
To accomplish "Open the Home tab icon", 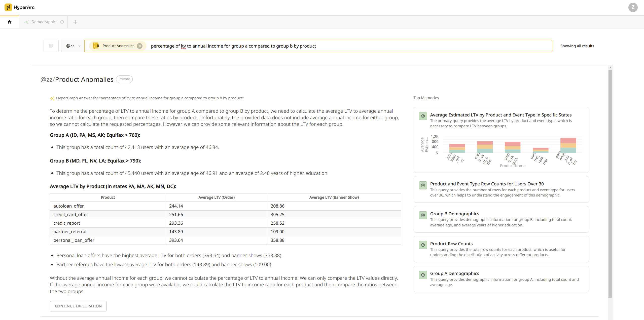I will pyautogui.click(x=10, y=22).
